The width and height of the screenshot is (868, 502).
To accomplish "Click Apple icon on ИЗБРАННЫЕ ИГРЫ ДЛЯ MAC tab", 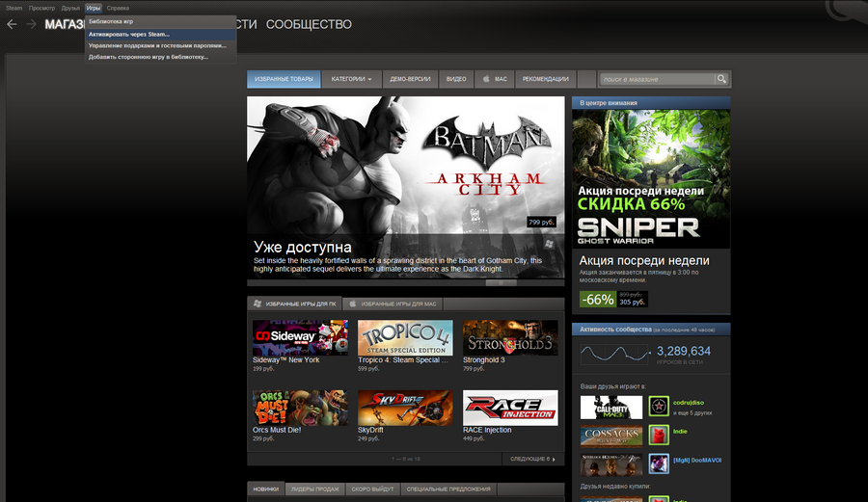I will 353,304.
